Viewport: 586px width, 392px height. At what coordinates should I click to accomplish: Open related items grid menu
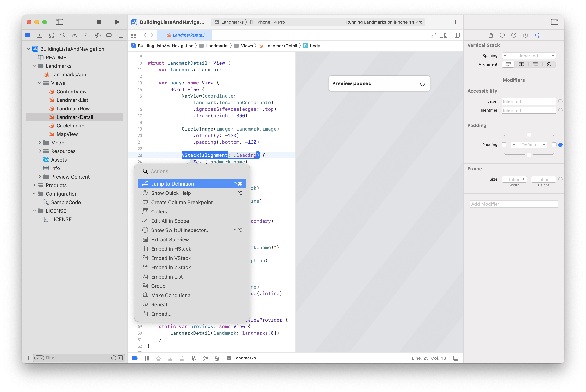tap(134, 35)
